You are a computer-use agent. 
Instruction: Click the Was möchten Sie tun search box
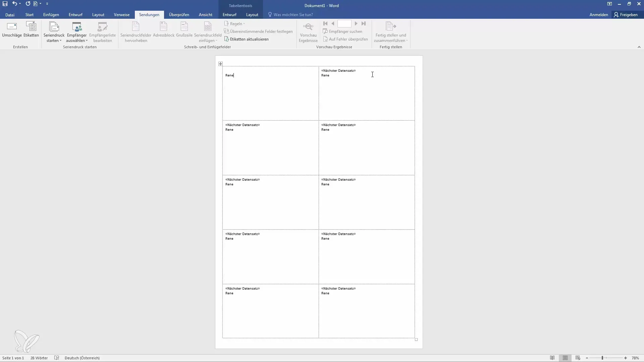(x=293, y=15)
